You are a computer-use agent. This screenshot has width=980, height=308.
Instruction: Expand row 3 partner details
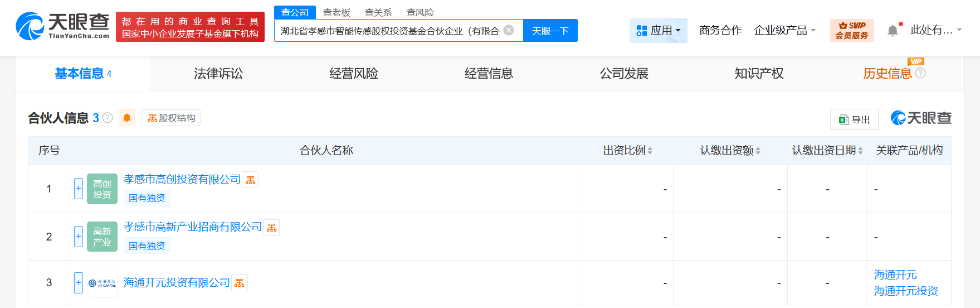[79, 283]
